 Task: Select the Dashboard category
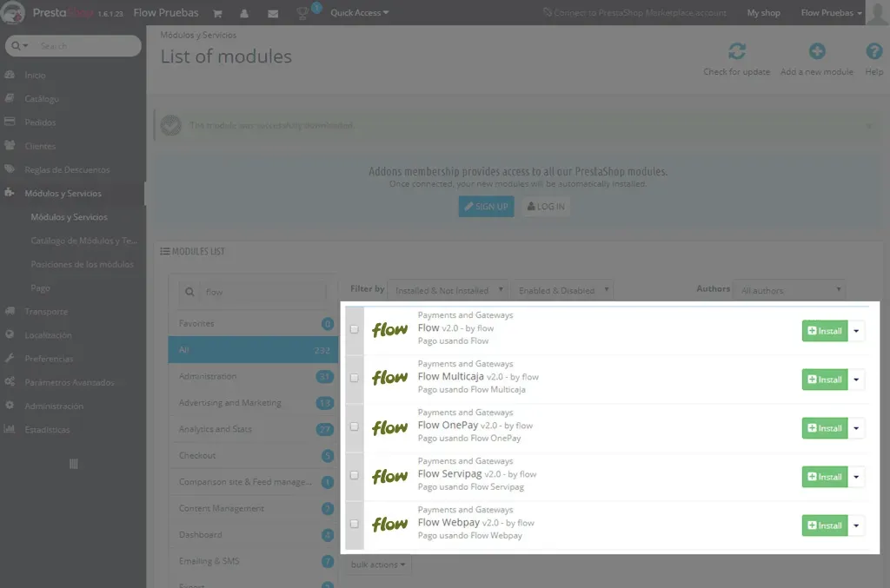[253, 534]
